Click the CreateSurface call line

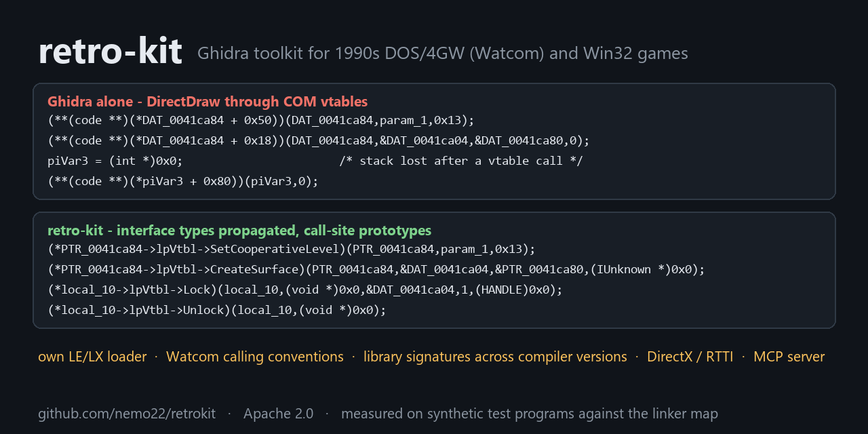click(376, 270)
